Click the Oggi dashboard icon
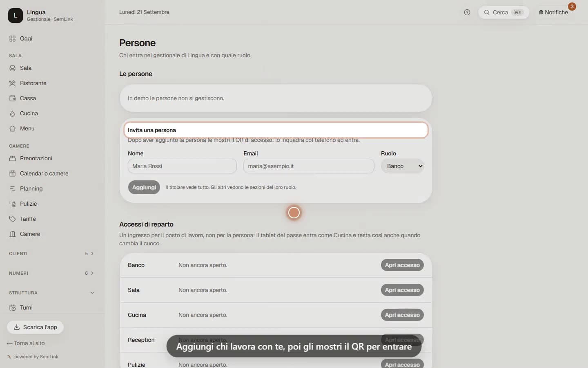Screen dimensions: 588x368 coord(12,38)
